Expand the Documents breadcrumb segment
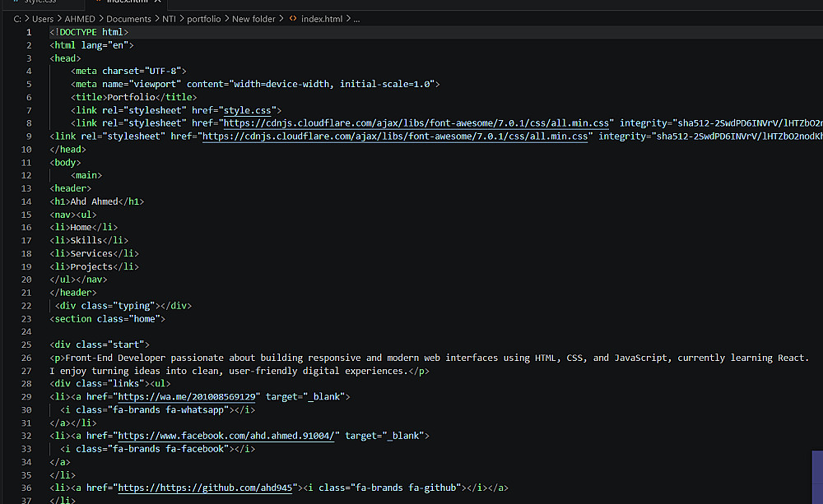 tap(129, 18)
